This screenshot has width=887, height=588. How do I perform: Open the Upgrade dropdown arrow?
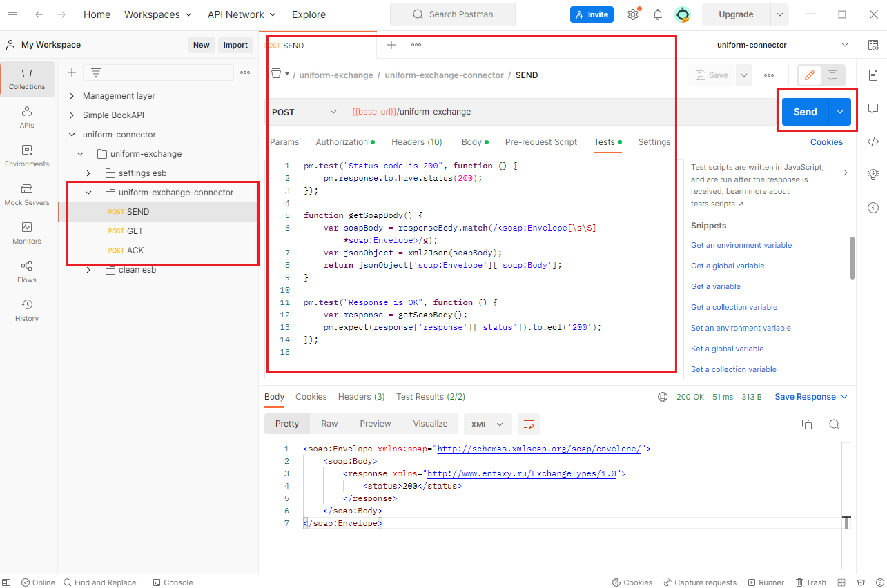pyautogui.click(x=779, y=14)
